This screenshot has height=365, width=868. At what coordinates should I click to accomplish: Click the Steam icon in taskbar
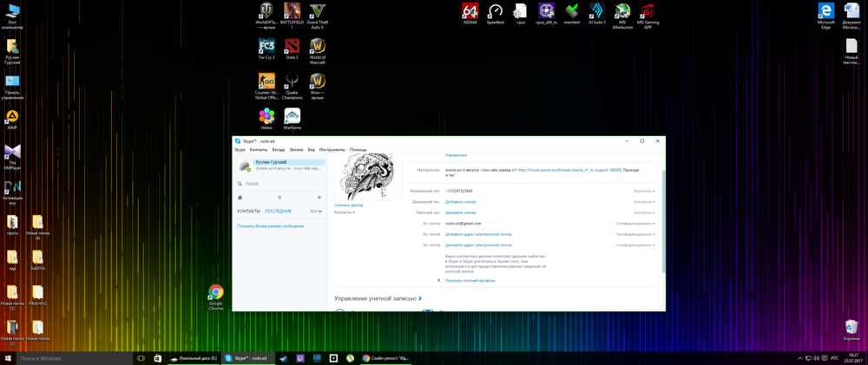click(284, 358)
